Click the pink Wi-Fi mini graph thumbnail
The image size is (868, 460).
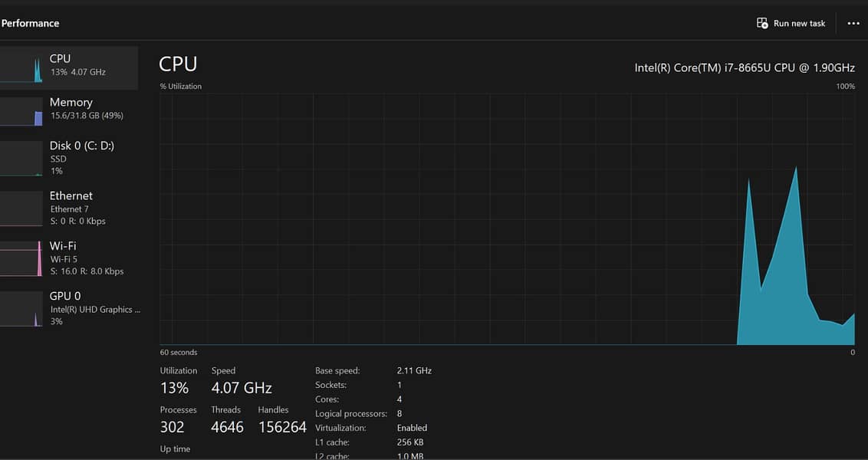(x=21, y=258)
